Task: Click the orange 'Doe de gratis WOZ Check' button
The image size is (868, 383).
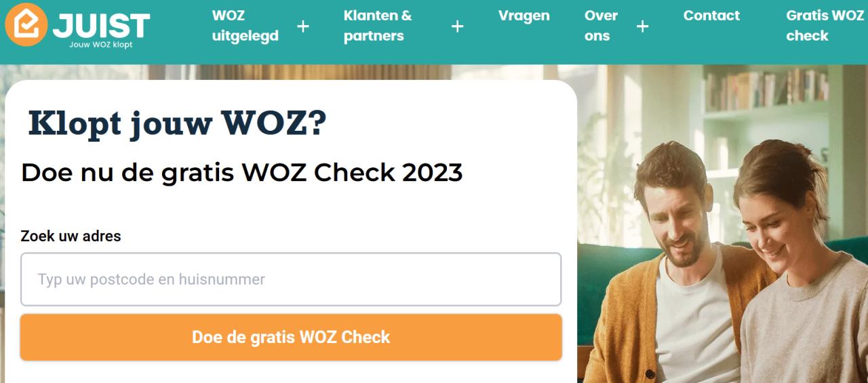Action: pos(291,337)
